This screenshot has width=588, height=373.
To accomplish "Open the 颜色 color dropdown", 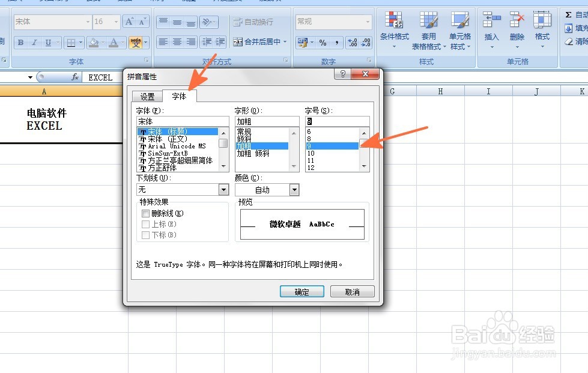I will click(x=294, y=190).
